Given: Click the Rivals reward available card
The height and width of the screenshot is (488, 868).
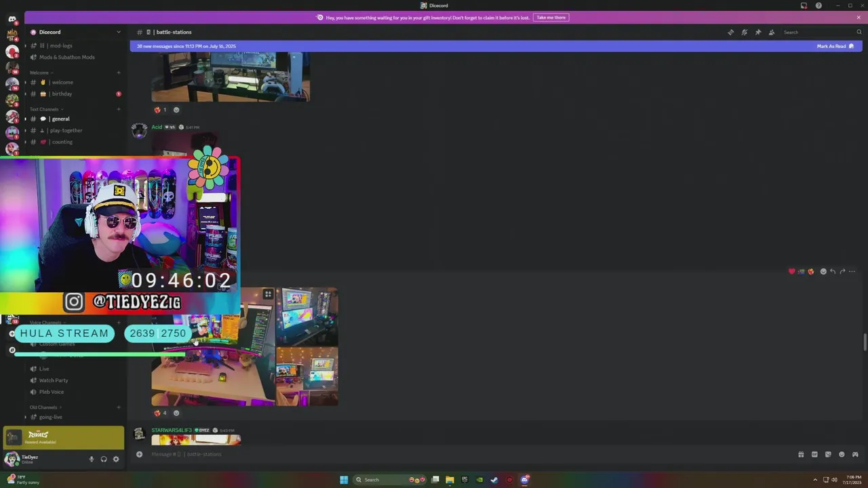Looking at the screenshot, I should [x=64, y=438].
